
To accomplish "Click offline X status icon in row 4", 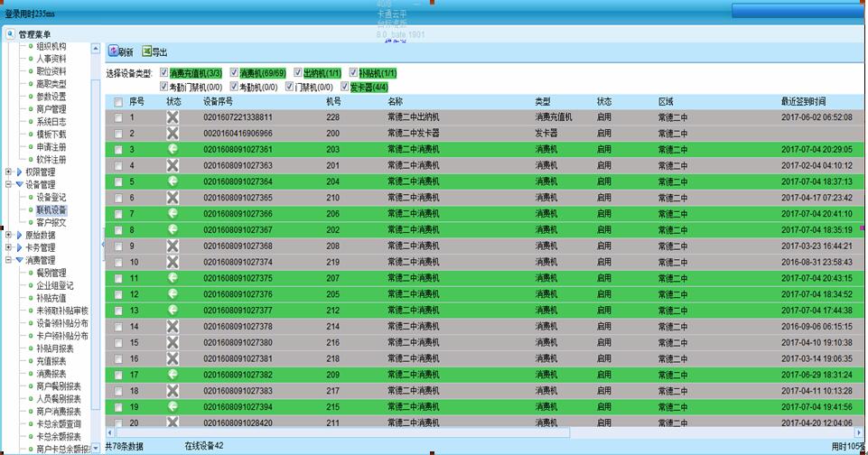I will pyautogui.click(x=173, y=165).
